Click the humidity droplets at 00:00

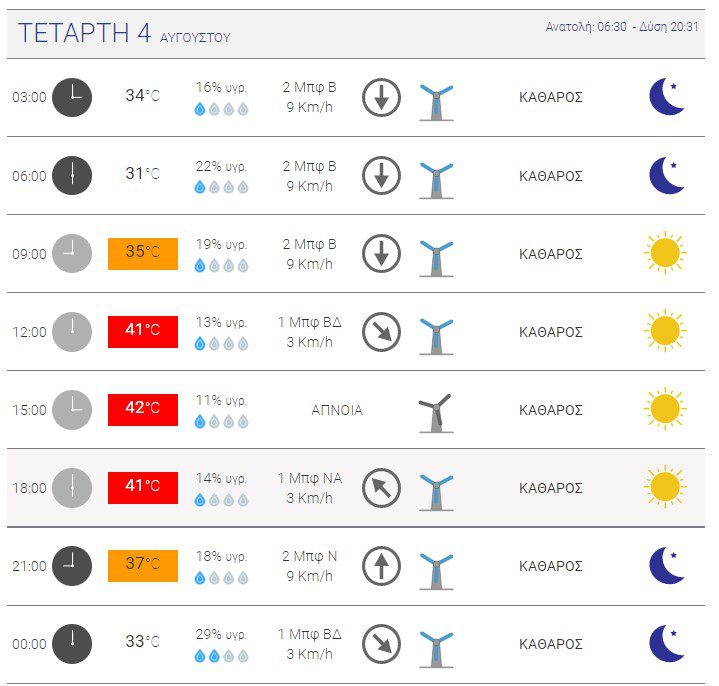click(221, 656)
